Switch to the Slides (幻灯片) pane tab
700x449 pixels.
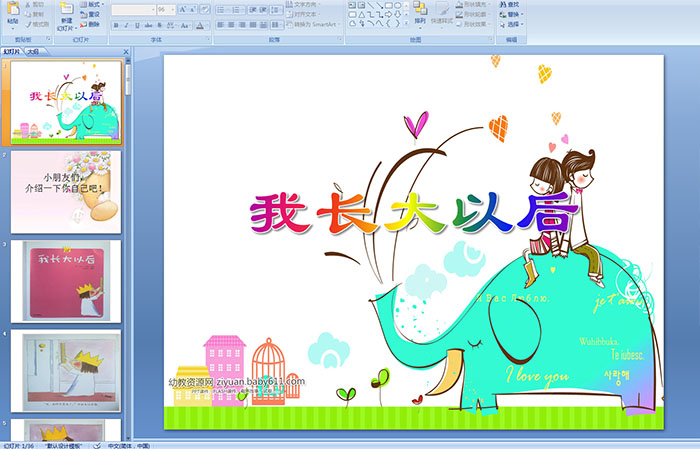[12, 52]
